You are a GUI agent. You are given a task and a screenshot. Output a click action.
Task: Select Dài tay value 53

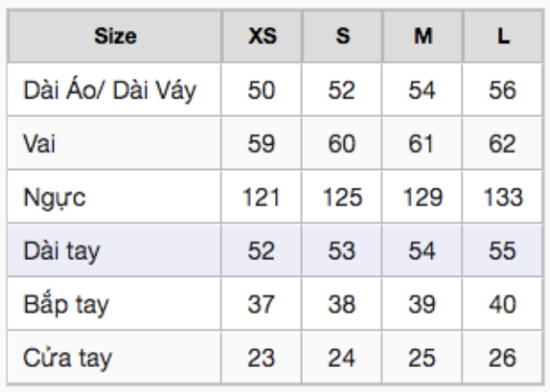(342, 251)
